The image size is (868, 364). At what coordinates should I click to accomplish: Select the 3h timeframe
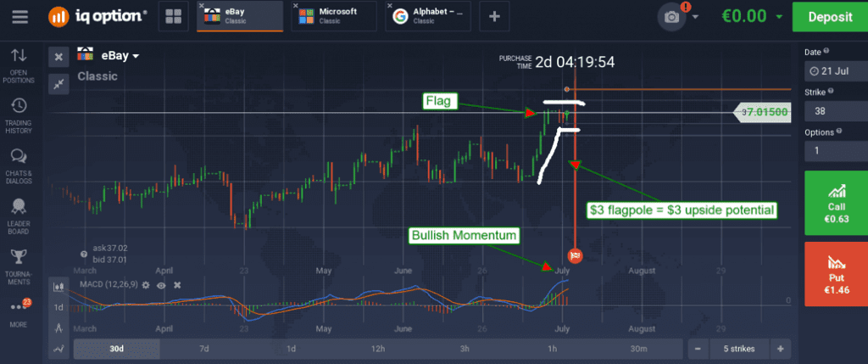click(x=465, y=349)
